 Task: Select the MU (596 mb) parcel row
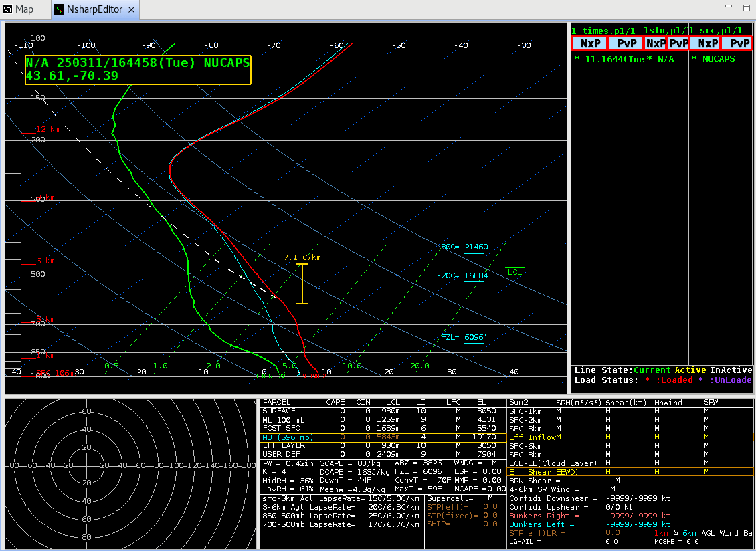pyautogui.click(x=382, y=437)
